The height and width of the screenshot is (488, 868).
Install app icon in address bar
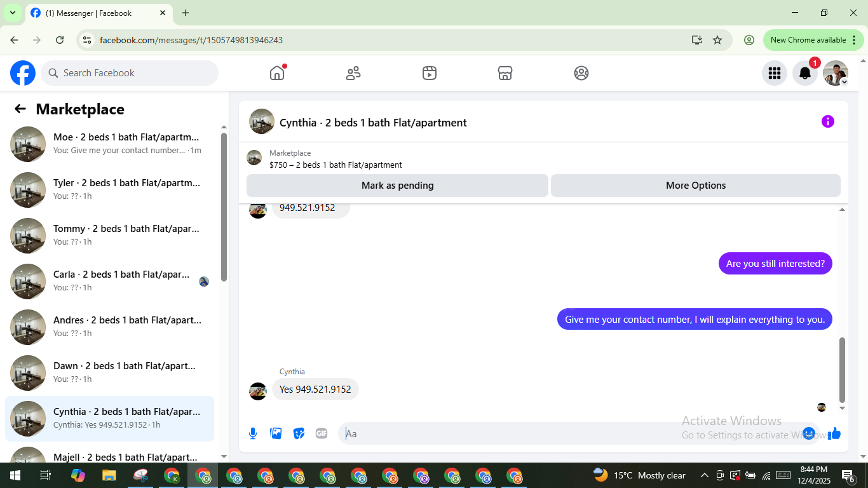tap(697, 40)
